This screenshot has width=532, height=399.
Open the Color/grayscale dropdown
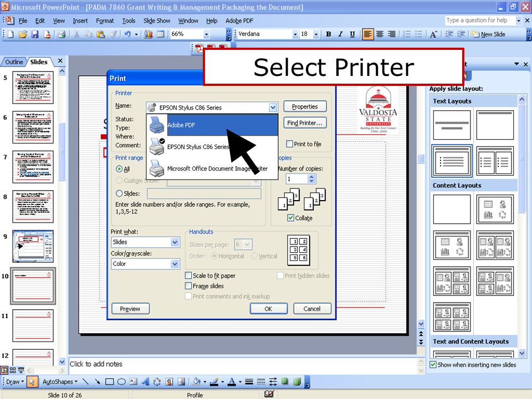[175, 264]
